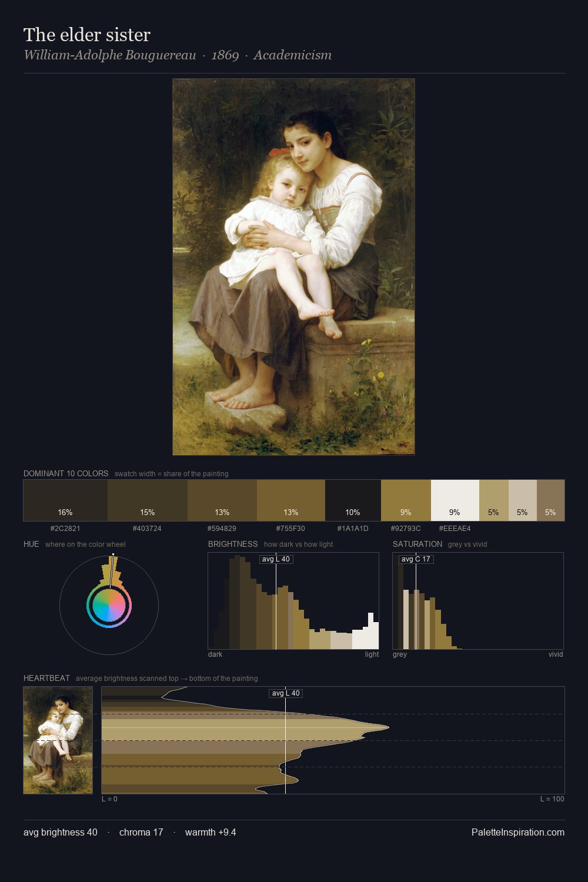Click the hue color wheel
The width and height of the screenshot is (588, 882).
[x=109, y=605]
